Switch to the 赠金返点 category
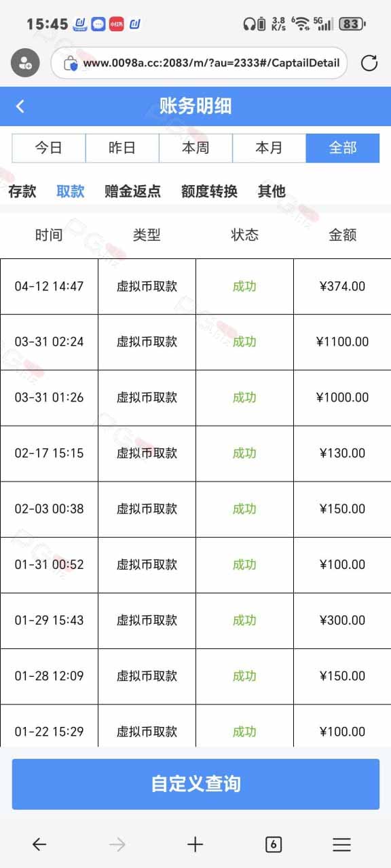391x868 pixels. [x=133, y=191]
